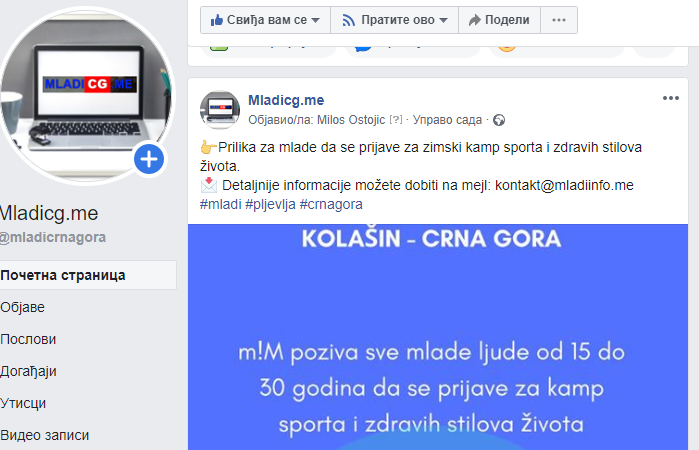Viewport: 699px width, 450px height.
Task: Open the Mladicg.me post author link
Action: 286,100
